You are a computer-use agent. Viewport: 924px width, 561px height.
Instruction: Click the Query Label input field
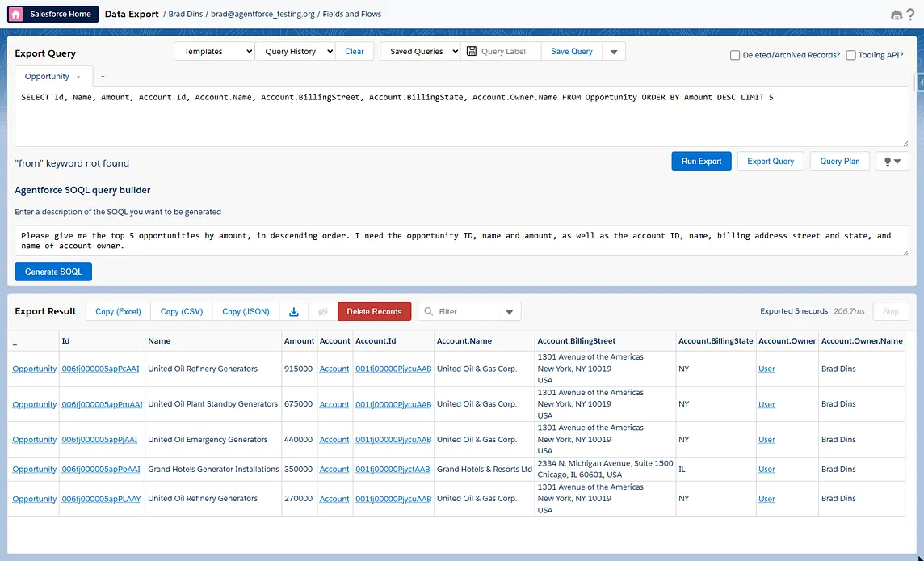(x=509, y=51)
